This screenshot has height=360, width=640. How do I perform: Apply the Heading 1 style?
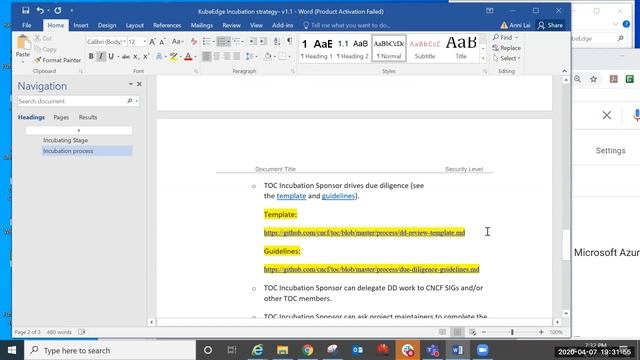pyautogui.click(x=317, y=48)
